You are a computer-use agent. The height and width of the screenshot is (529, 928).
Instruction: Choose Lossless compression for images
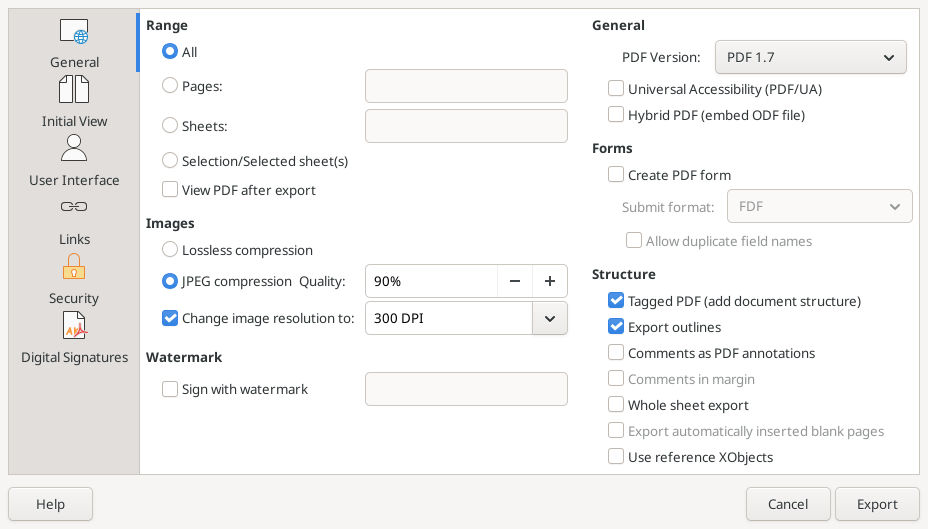pyautogui.click(x=170, y=250)
